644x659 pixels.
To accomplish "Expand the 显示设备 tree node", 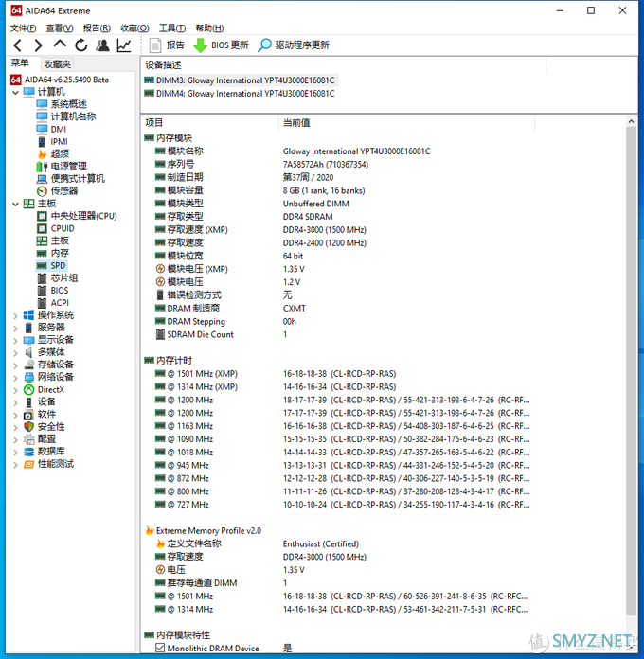I will point(15,340).
